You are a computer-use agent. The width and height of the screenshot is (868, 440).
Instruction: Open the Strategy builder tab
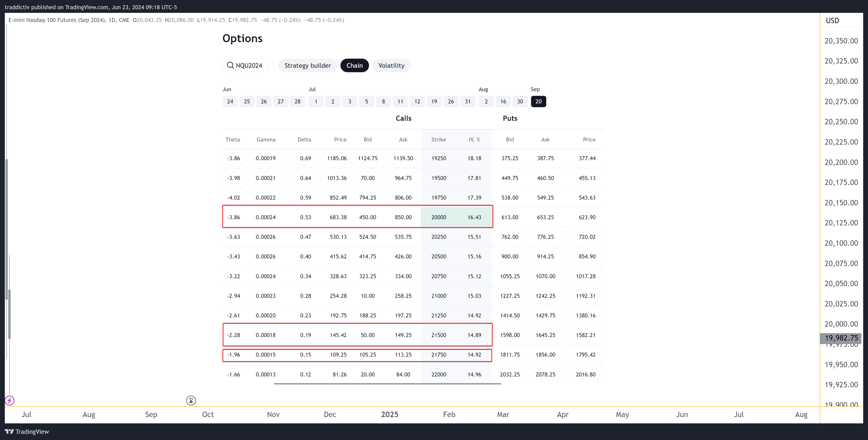(x=308, y=65)
